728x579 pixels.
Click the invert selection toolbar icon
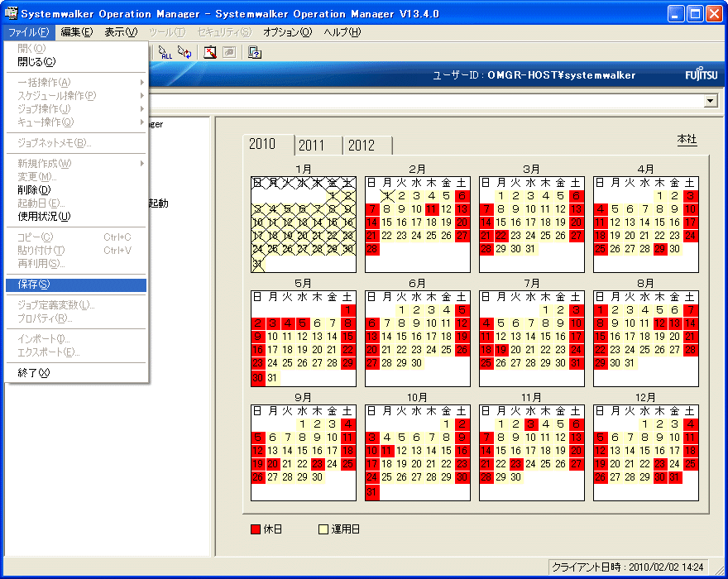[184, 52]
